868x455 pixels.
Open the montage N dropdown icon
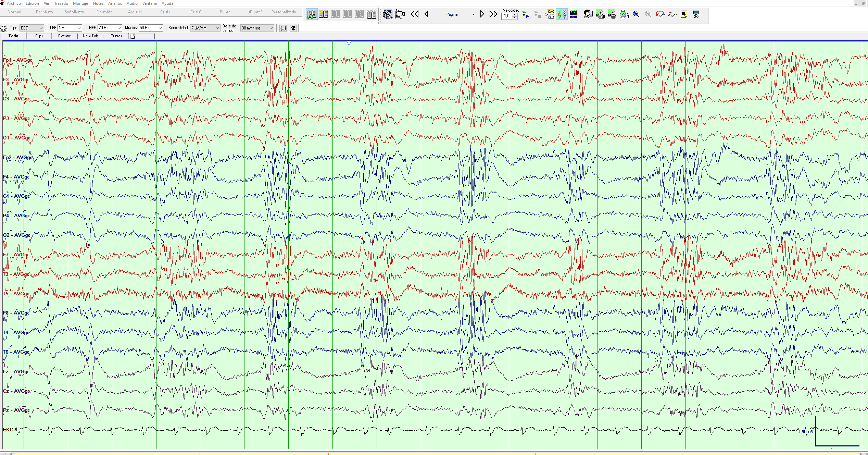tap(624, 14)
